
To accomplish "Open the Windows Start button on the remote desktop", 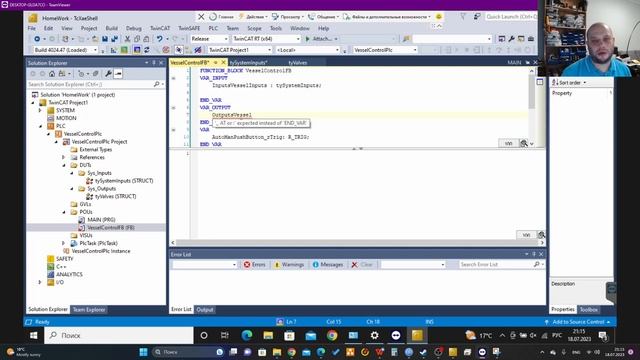I will (x=34, y=336).
